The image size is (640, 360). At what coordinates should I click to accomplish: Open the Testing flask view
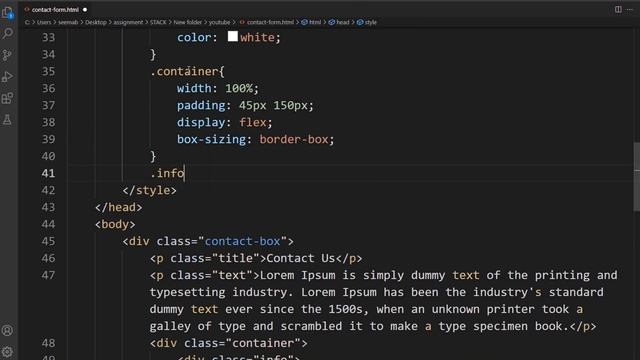7,120
